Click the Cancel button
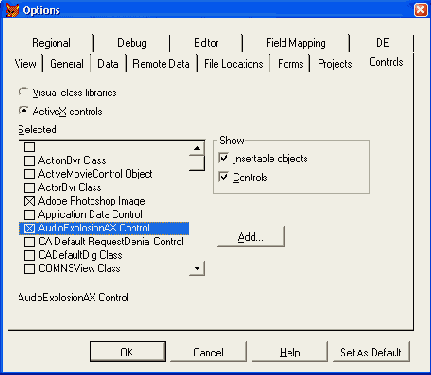 point(208,351)
